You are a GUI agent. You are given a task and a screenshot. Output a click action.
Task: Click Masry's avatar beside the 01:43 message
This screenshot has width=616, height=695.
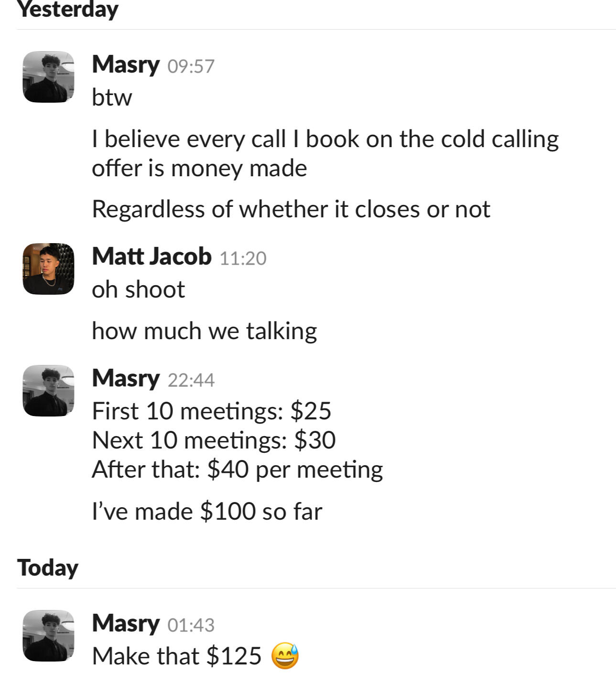tap(48, 635)
